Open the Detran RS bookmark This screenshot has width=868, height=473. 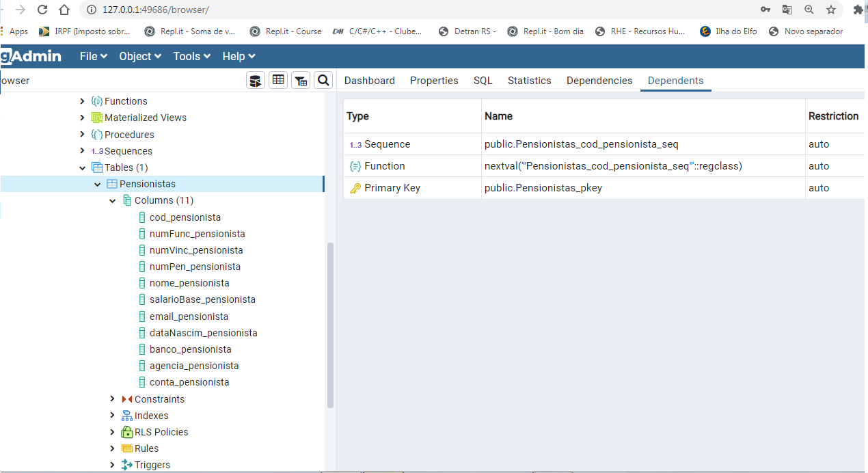click(467, 31)
